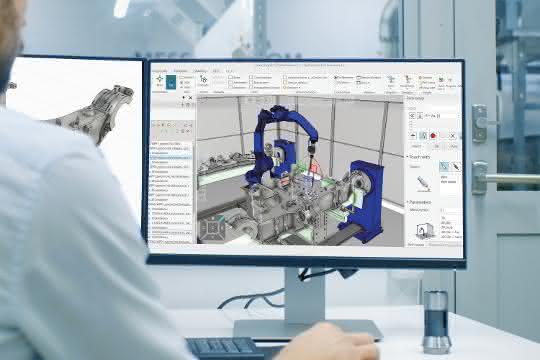
Task: Click the X delete button in the right panel
Action: coord(453,136)
